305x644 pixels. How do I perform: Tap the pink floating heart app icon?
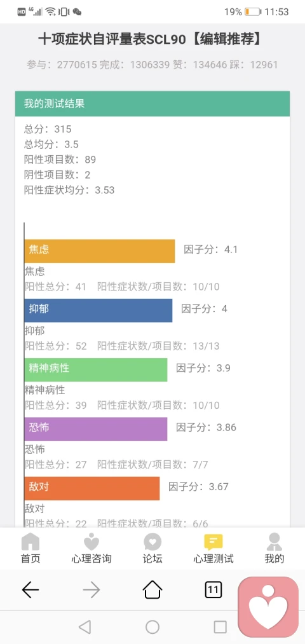[x=269, y=607]
